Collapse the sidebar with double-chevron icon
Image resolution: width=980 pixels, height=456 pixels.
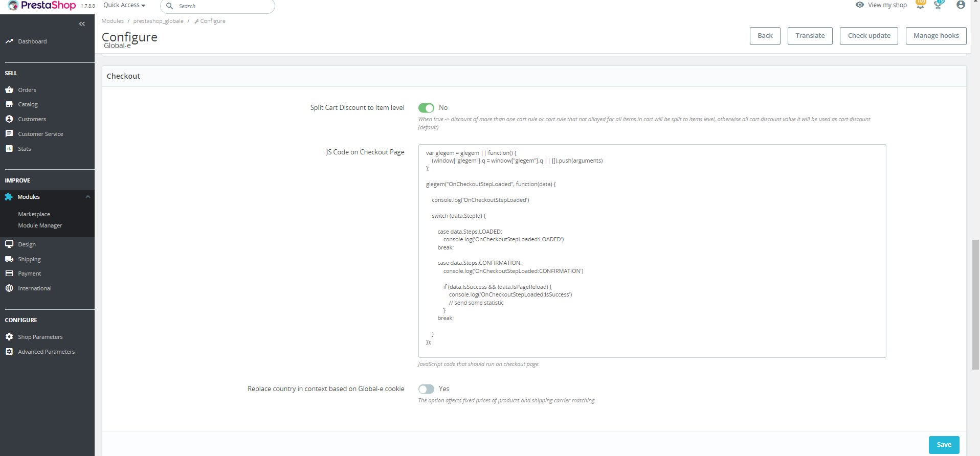(x=82, y=24)
